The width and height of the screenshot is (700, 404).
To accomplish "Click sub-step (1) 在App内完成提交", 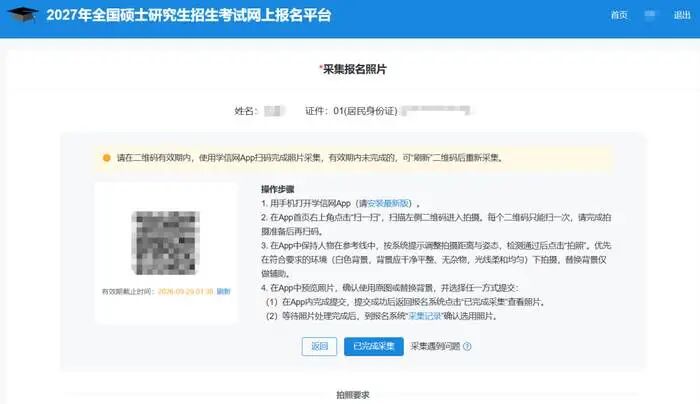I will 406,302.
